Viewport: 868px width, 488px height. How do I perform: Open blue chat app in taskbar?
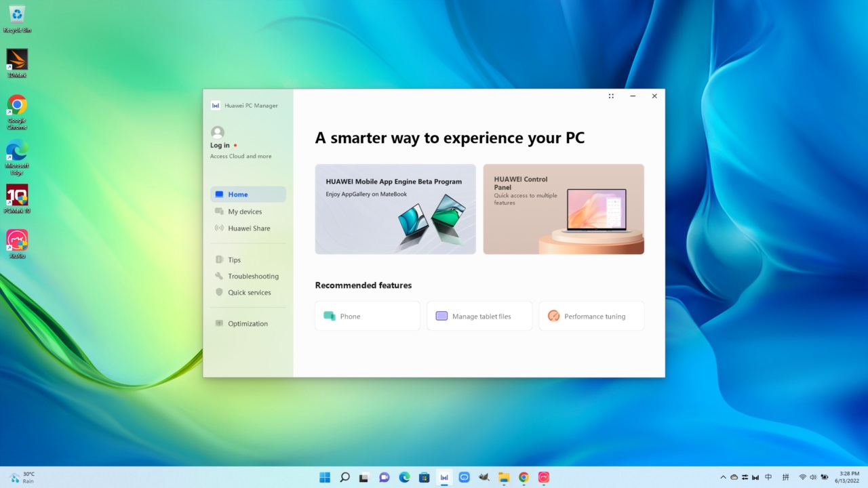click(464, 477)
